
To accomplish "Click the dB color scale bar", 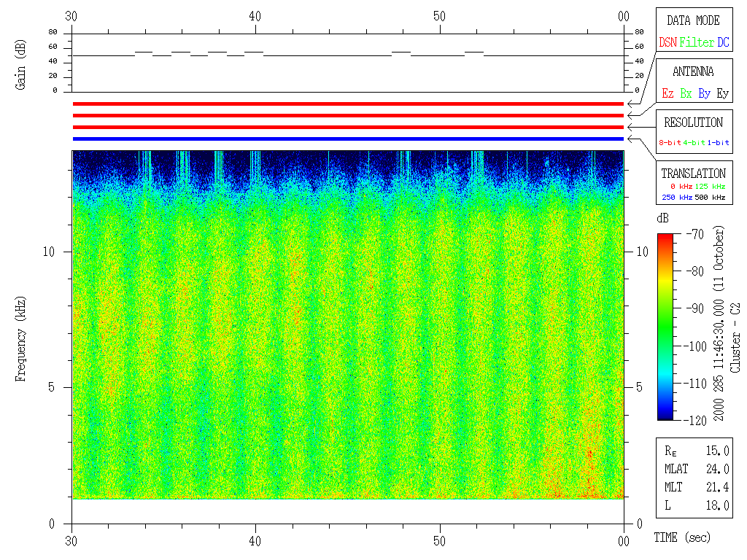I will pyautogui.click(x=665, y=327).
